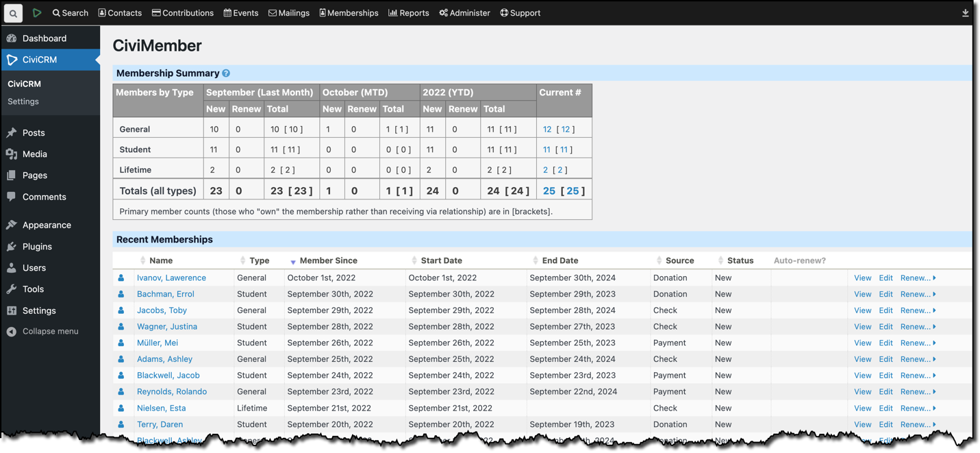Viewport: 980px width, 453px height.
Task: Open contact Wagner, Justina
Action: coord(167,327)
